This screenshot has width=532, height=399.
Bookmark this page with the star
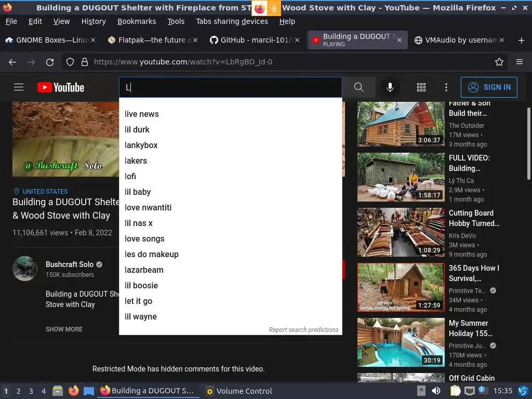tap(499, 62)
